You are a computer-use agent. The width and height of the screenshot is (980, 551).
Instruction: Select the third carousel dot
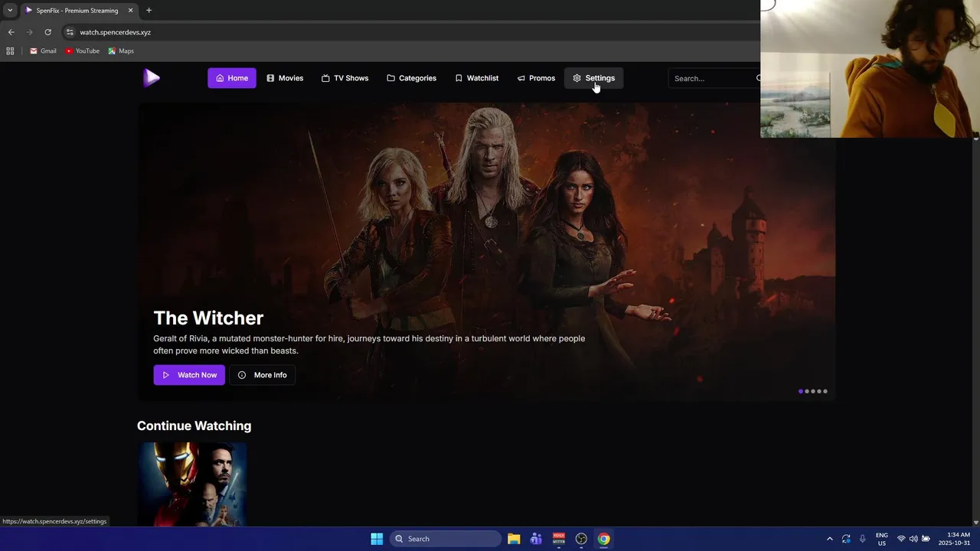(x=813, y=391)
